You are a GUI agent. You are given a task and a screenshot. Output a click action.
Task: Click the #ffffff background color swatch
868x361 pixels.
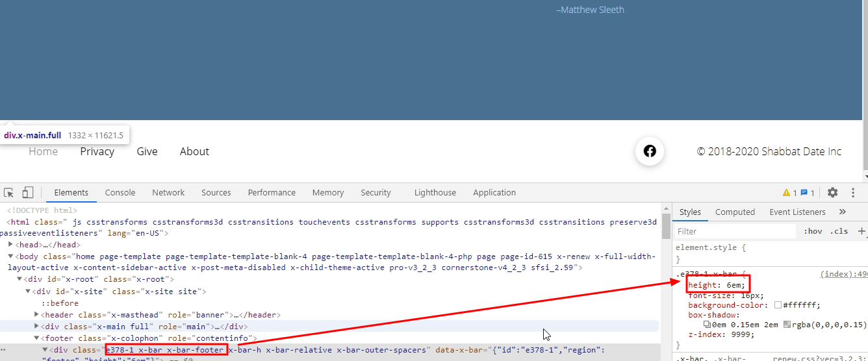pyautogui.click(x=778, y=305)
